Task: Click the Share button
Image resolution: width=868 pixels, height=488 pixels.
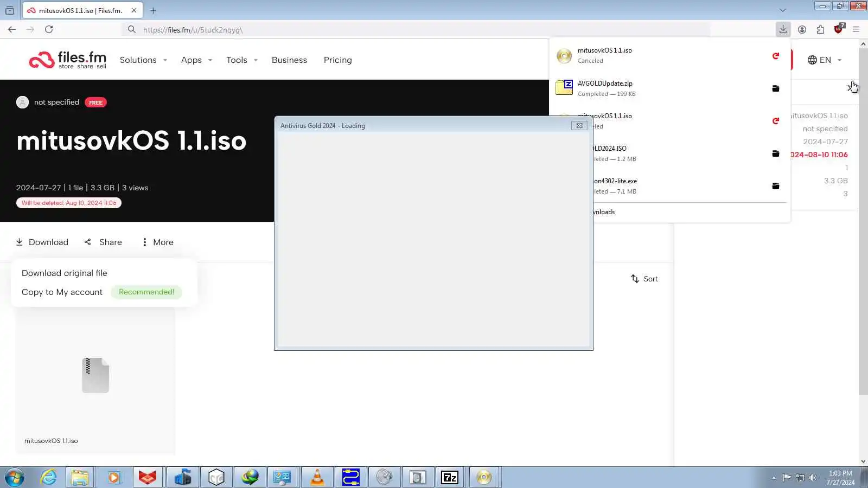Action: tap(103, 242)
